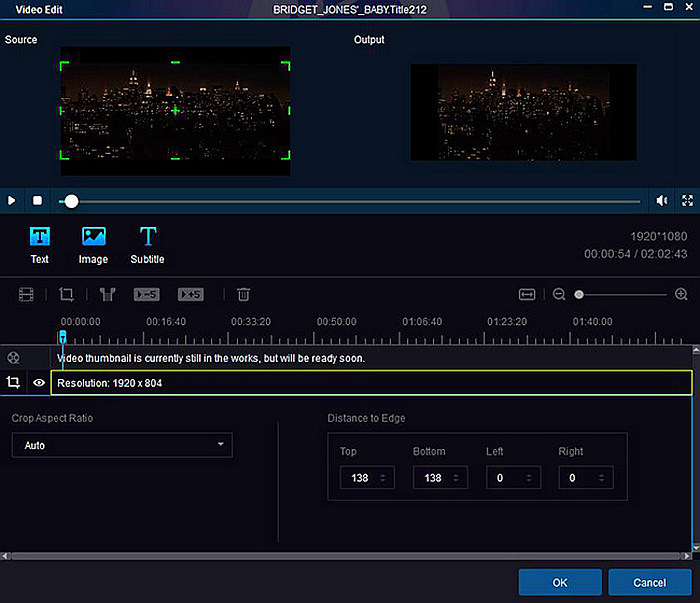Zoom out the timeline
The width and height of the screenshot is (700, 603).
(559, 295)
